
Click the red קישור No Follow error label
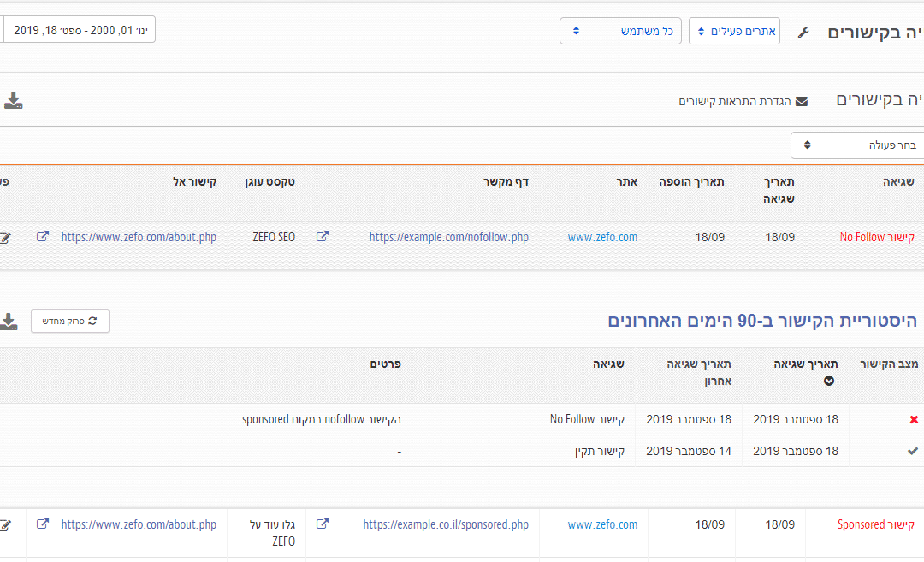(877, 238)
